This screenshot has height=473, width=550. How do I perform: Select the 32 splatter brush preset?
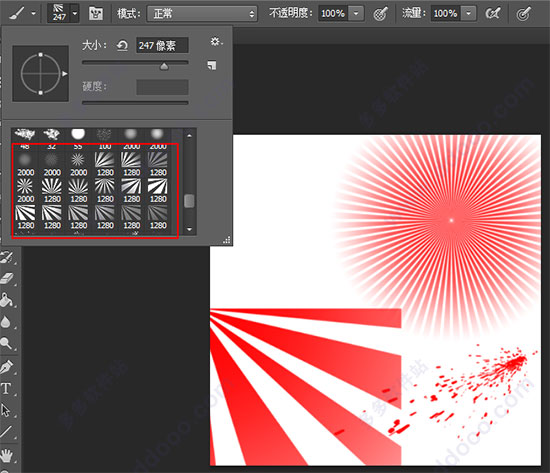[52, 138]
